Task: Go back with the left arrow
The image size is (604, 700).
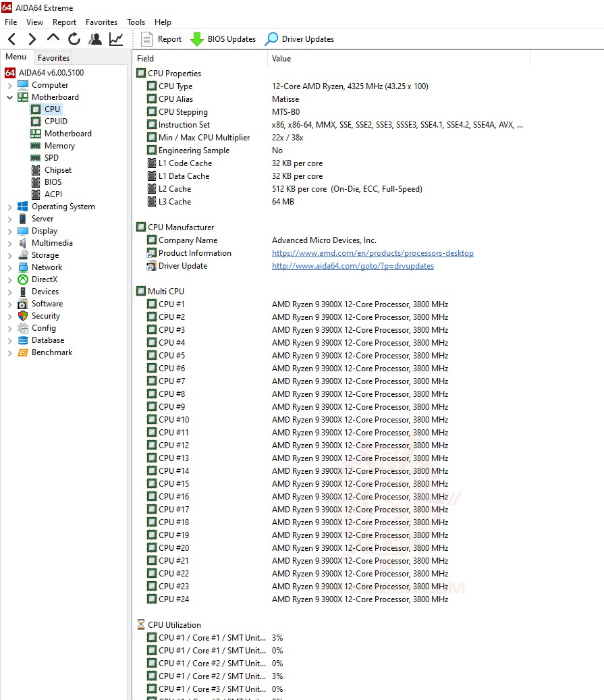Action: (12, 39)
